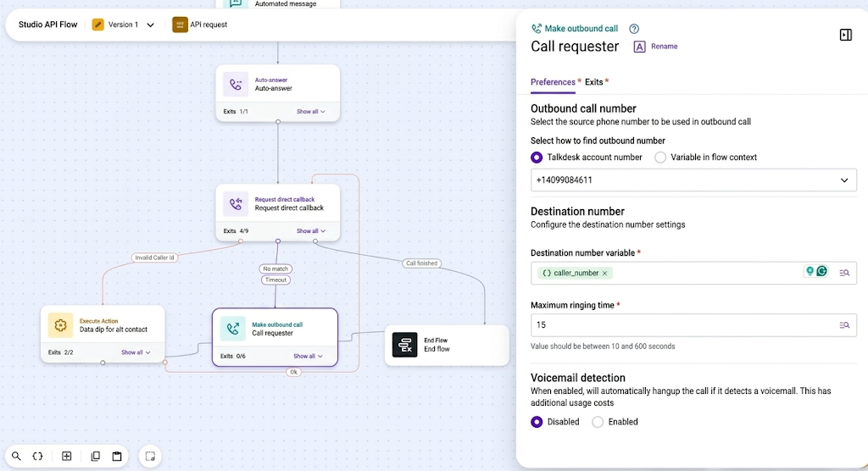Image resolution: width=868 pixels, height=471 pixels.
Task: Expand Show all exits on Auto-answer node
Action: 310,111
